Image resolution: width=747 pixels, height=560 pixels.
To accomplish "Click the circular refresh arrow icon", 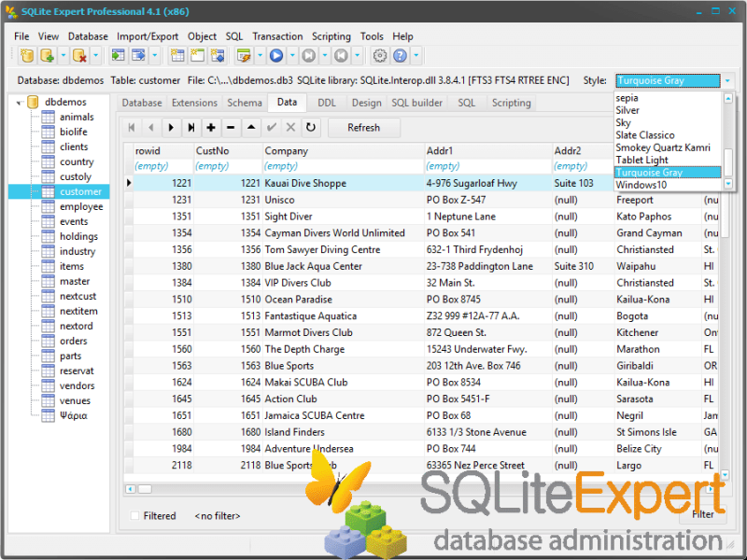I will [311, 128].
